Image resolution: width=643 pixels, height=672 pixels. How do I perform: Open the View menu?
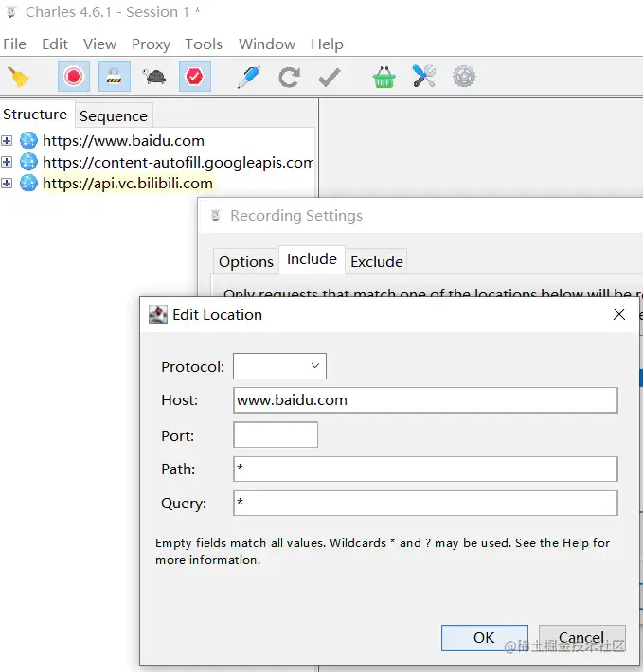click(x=99, y=44)
